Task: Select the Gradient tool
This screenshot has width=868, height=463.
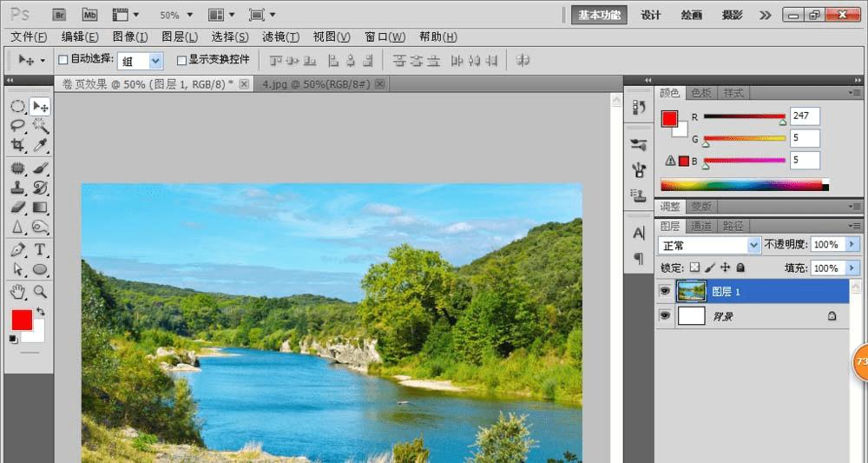Action: point(40,207)
